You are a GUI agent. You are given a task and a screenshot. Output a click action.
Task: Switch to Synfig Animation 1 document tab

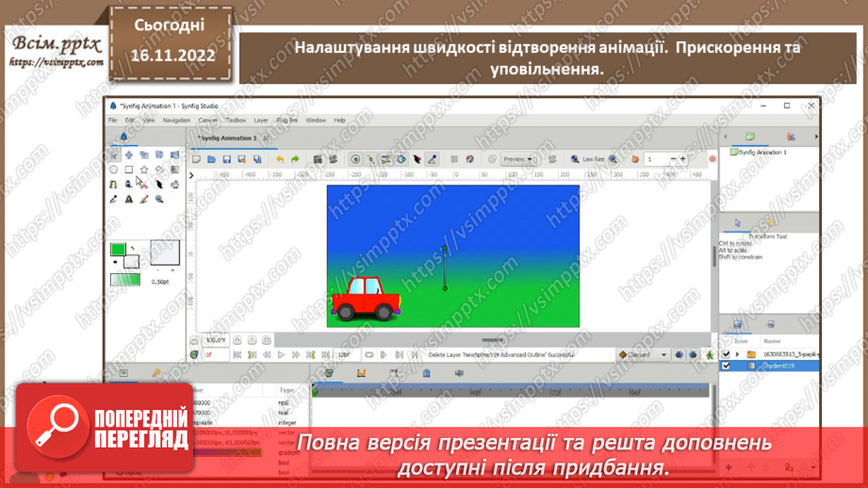pos(227,138)
